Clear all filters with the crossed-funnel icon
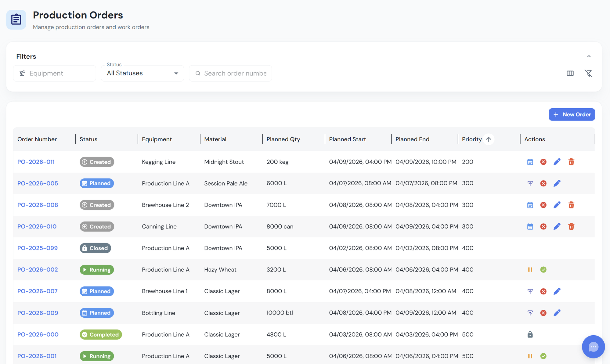This screenshot has width=610, height=364. [x=588, y=73]
